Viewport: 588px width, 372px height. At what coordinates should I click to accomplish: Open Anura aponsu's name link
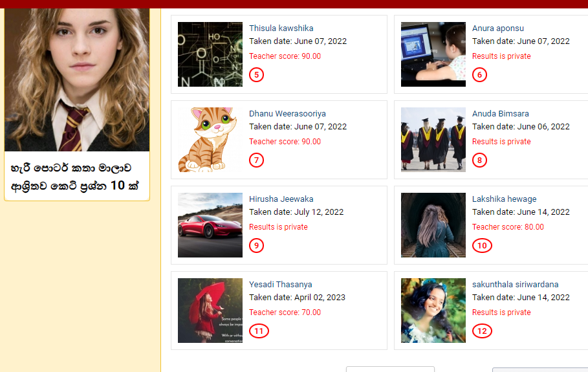(x=498, y=28)
